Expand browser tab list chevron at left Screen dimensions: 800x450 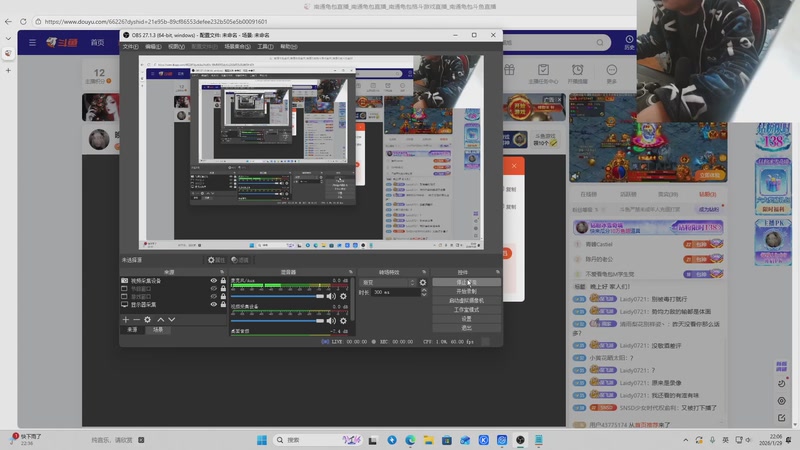pos(8,38)
